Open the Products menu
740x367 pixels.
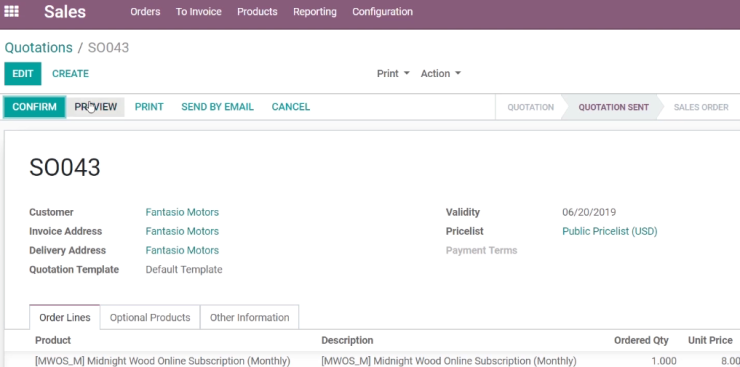point(257,12)
